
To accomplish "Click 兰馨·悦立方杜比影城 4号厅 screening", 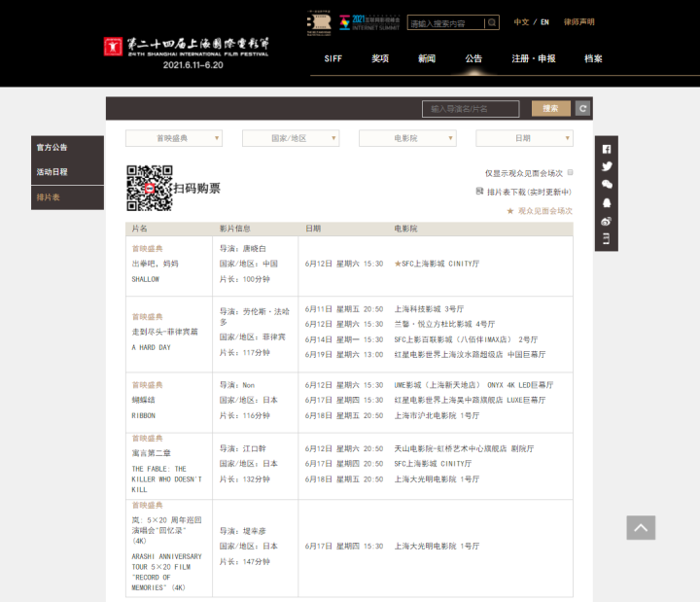I will 444,324.
